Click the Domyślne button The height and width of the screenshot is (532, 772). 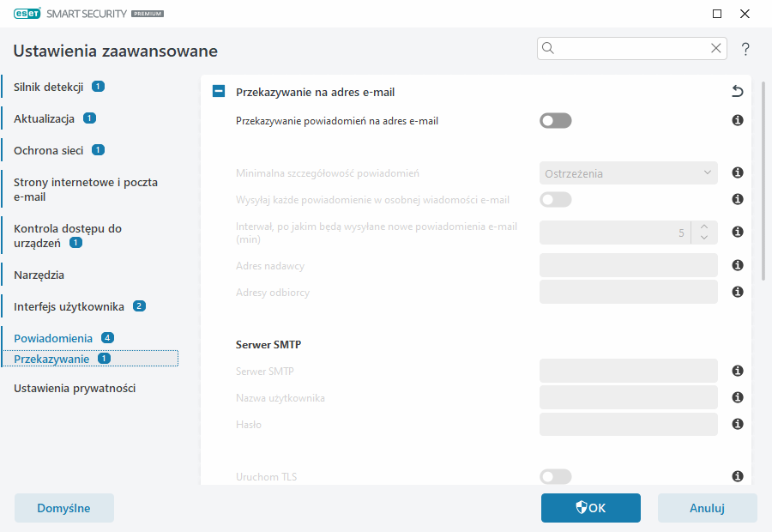[64, 508]
